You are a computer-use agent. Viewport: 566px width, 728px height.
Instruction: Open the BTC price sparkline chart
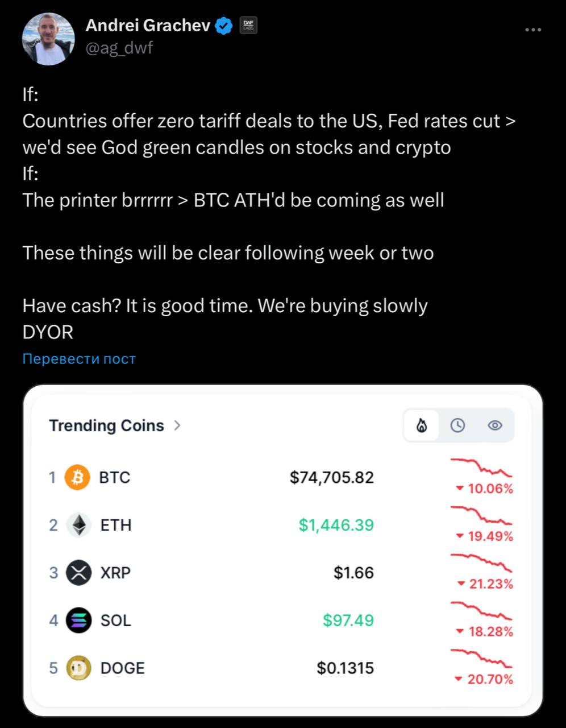tap(482, 467)
